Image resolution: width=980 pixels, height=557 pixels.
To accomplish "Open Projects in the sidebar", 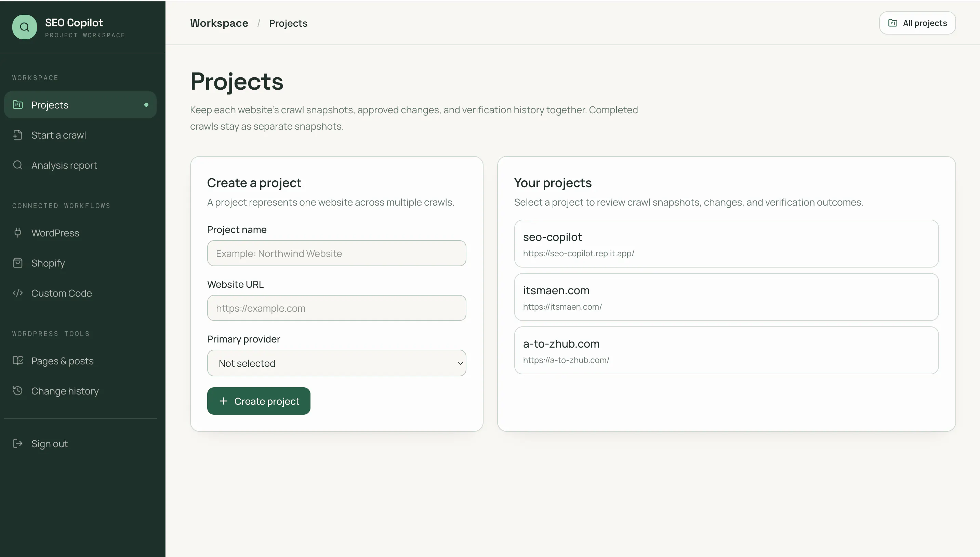I will (80, 104).
